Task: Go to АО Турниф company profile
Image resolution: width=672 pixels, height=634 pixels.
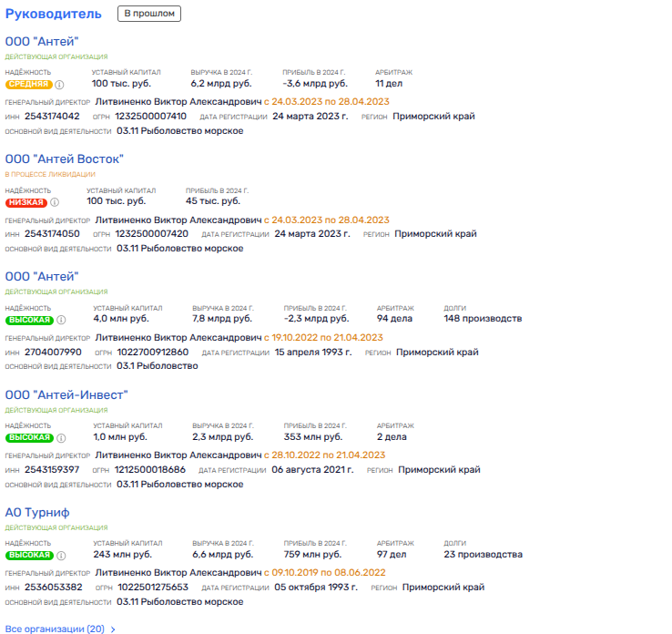Action: click(x=37, y=512)
